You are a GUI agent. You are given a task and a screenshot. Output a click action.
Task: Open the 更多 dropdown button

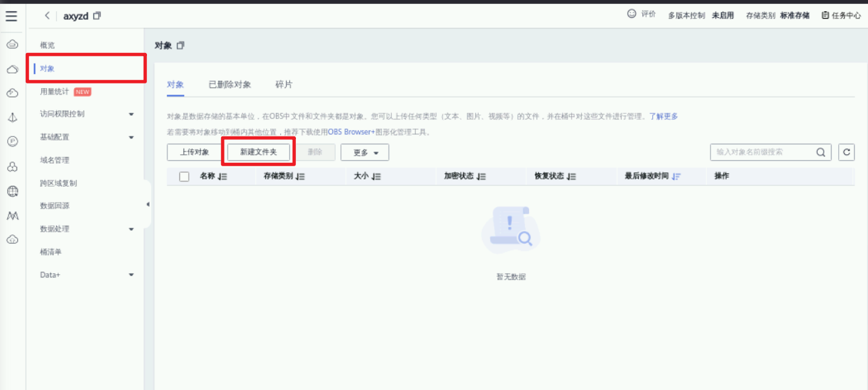click(365, 152)
